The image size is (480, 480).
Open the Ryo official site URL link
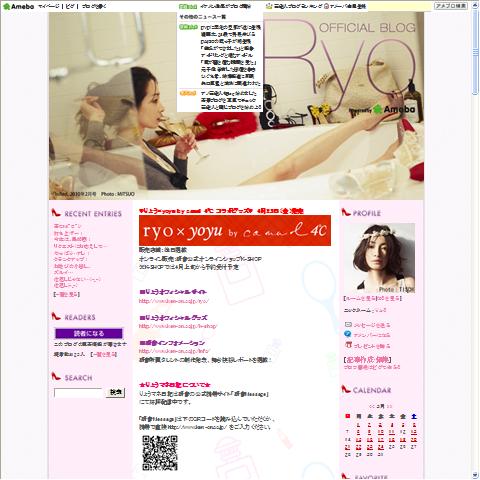point(174,301)
